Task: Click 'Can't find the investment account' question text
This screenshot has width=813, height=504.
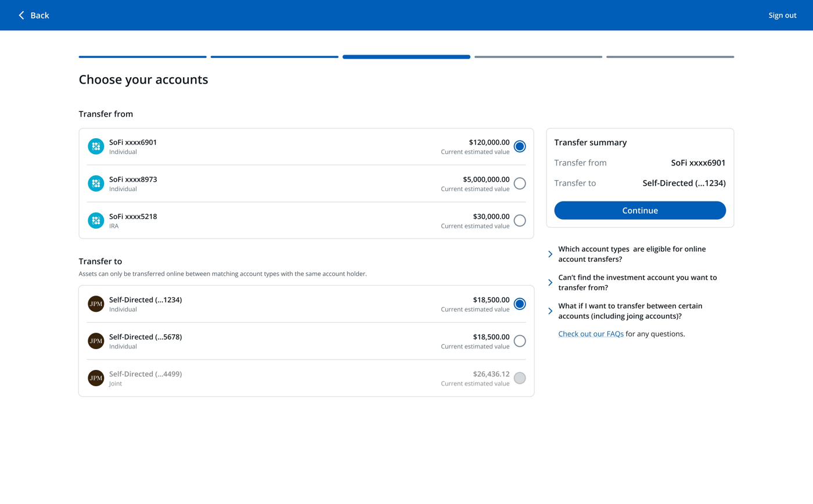Action: point(638,283)
